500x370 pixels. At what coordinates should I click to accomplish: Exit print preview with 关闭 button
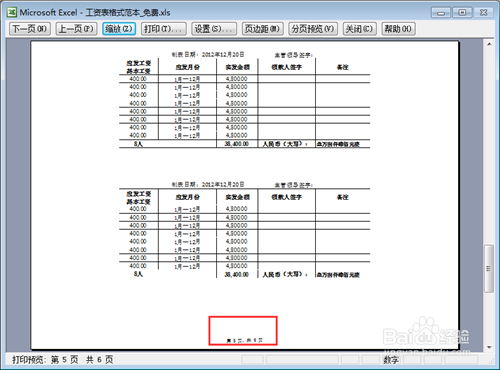tap(360, 29)
